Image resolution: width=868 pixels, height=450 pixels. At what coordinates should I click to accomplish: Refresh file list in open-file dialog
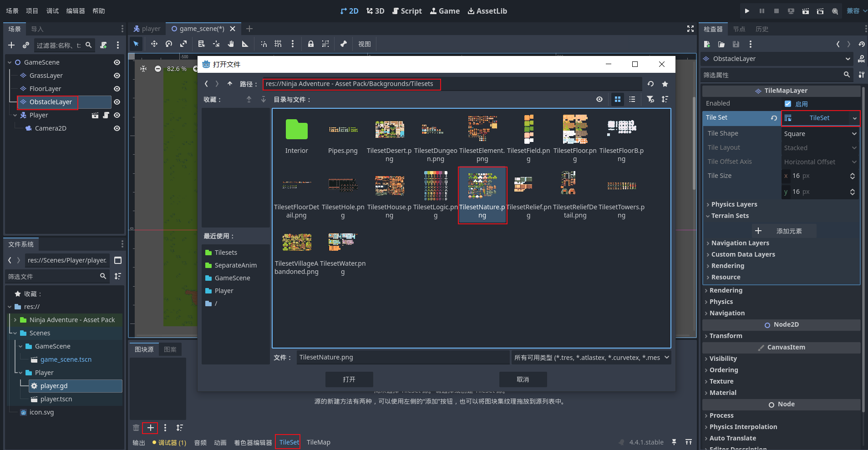click(650, 84)
